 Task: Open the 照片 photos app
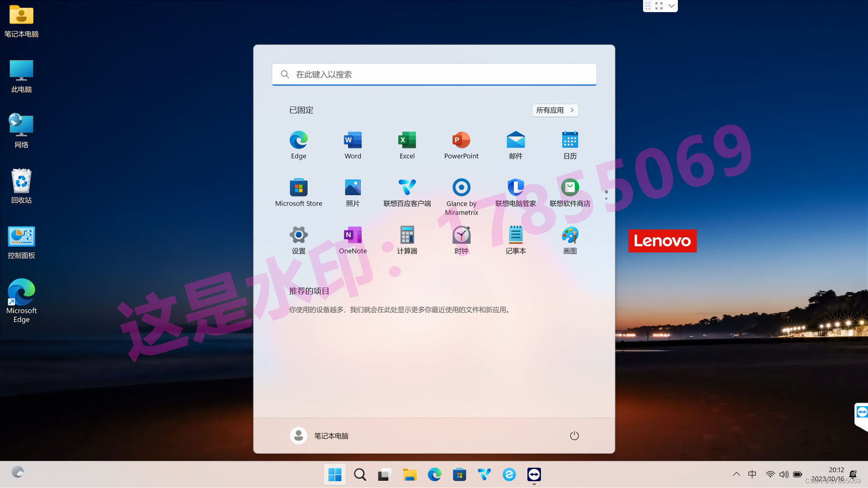(x=353, y=193)
